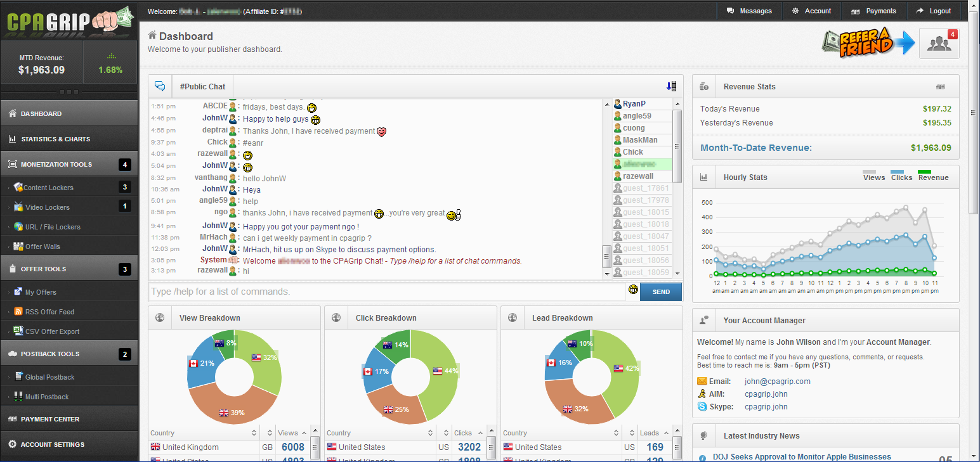This screenshot has height=462, width=980.
Task: Click the email envelope icon
Action: (702, 382)
